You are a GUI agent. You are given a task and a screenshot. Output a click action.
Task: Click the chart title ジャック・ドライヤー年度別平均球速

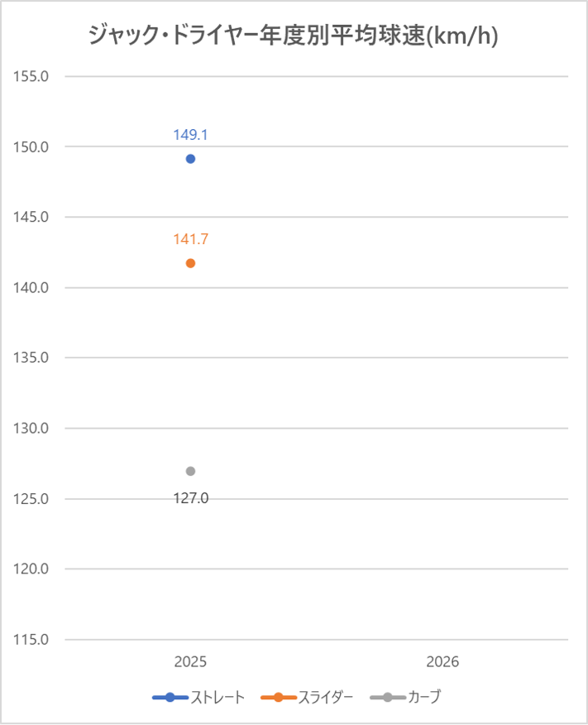(294, 36)
